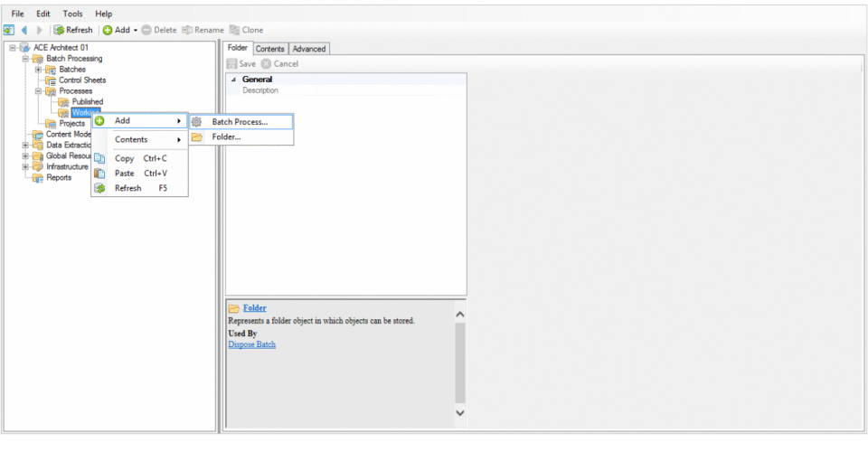Click the Cancel button
Image resolution: width=868 pixels, height=452 pixels.
279,63
